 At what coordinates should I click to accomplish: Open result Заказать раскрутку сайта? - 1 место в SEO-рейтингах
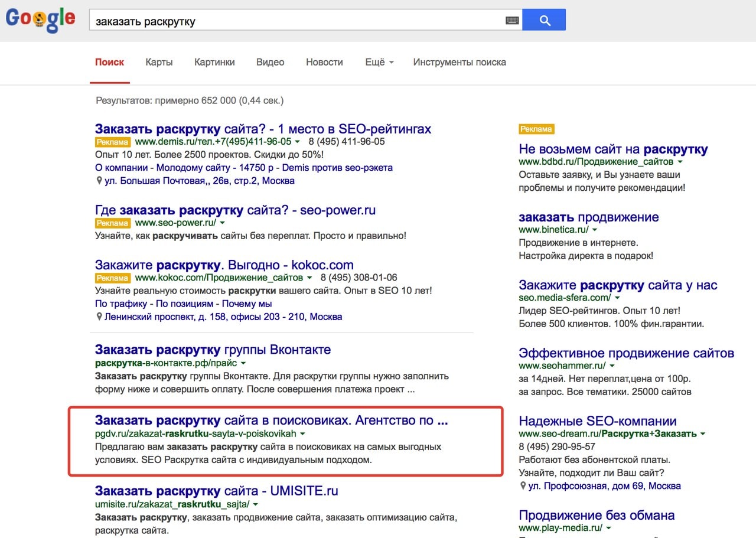(x=263, y=129)
